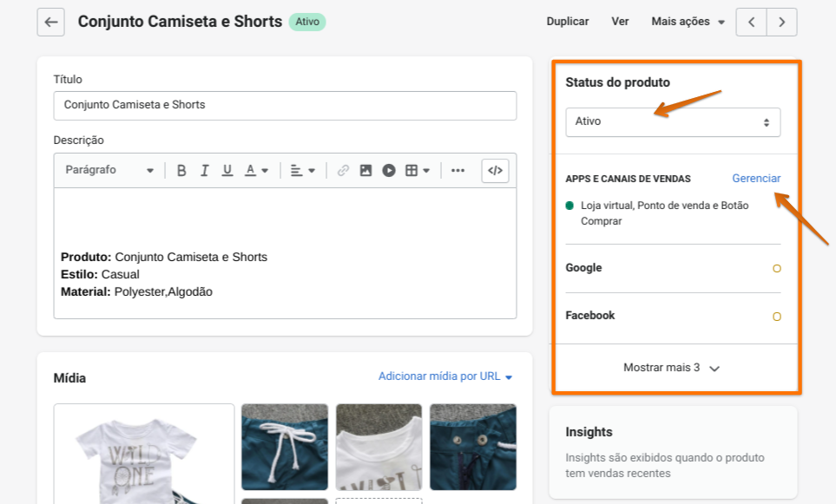Toggle bold formatting in description editor
This screenshot has height=504, width=836.
181,171
